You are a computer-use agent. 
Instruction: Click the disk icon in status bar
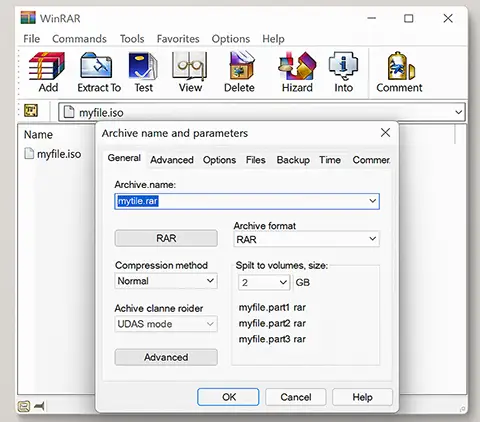[x=24, y=406]
